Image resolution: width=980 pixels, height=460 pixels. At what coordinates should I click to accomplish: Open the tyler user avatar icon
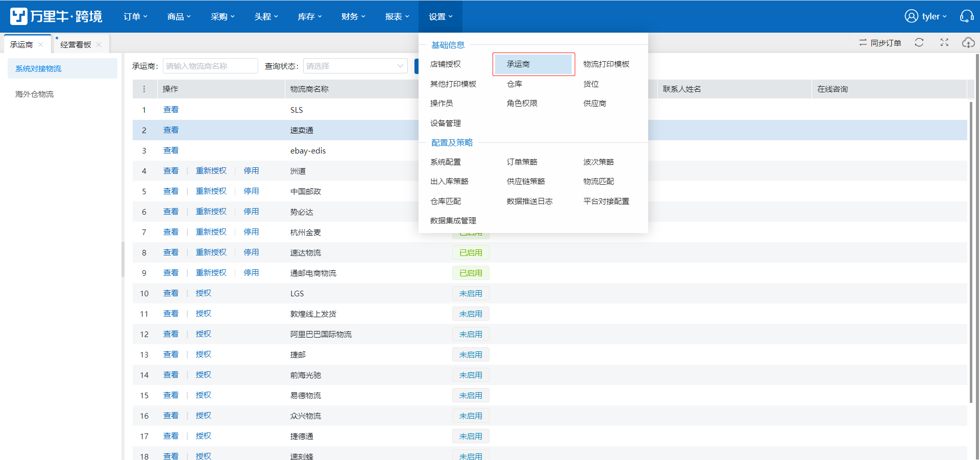pos(911,16)
